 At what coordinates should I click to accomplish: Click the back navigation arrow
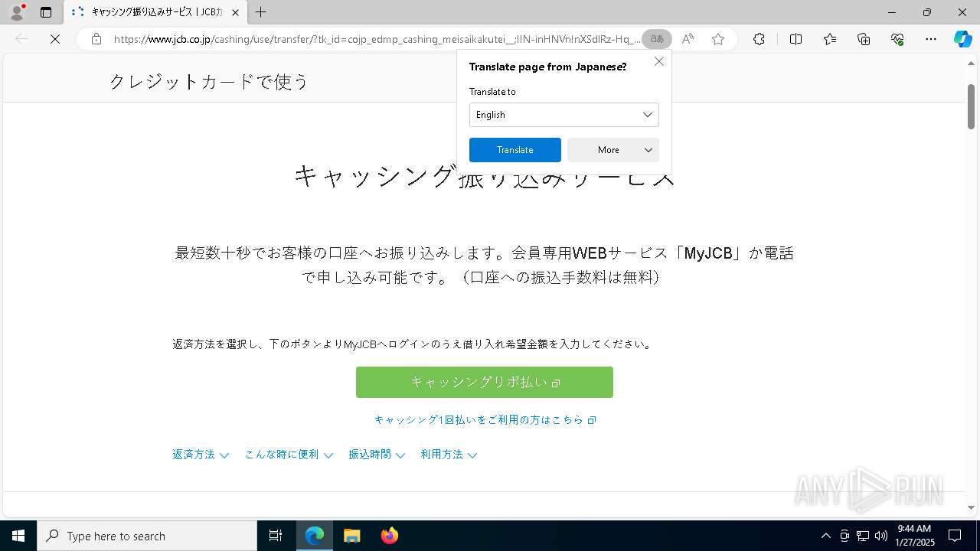coord(21,39)
